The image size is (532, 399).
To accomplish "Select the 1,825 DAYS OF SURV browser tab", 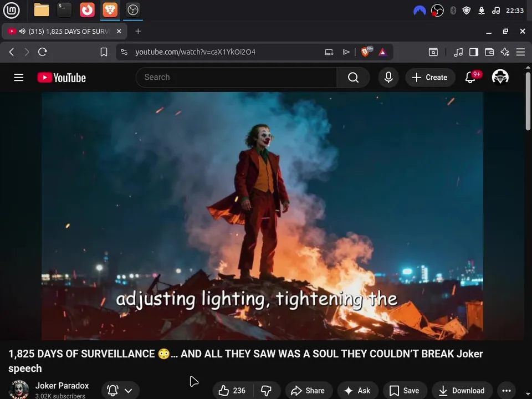I will pyautogui.click(x=64, y=31).
